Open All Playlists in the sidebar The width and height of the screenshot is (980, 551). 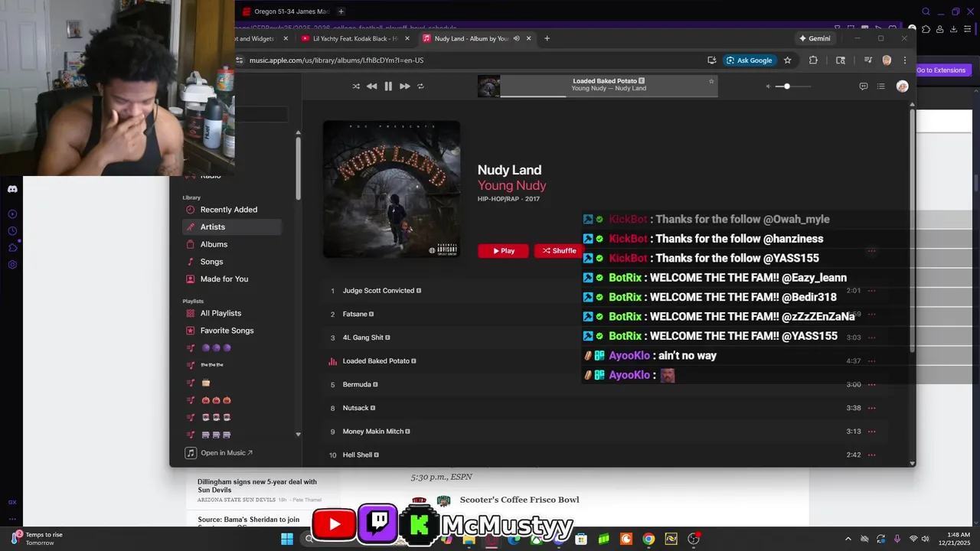(232, 313)
